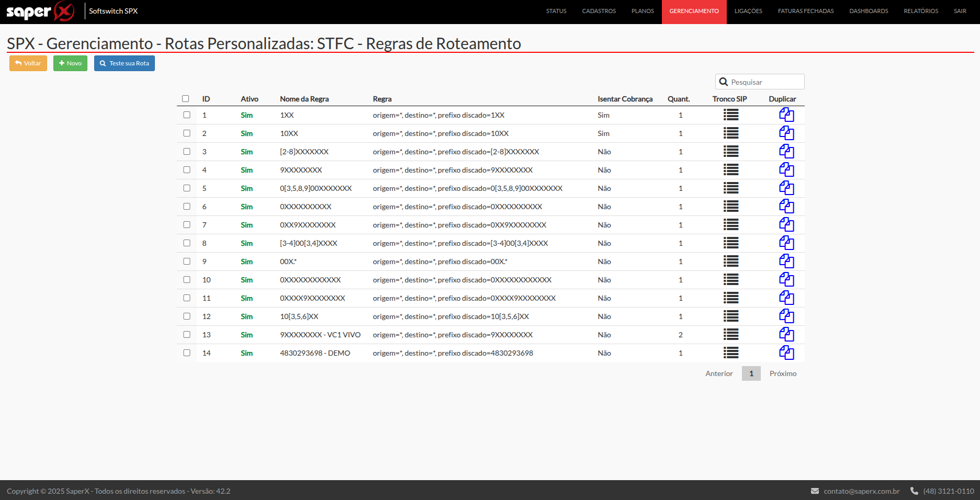
Task: Duplicate rule 1XX
Action: click(786, 115)
